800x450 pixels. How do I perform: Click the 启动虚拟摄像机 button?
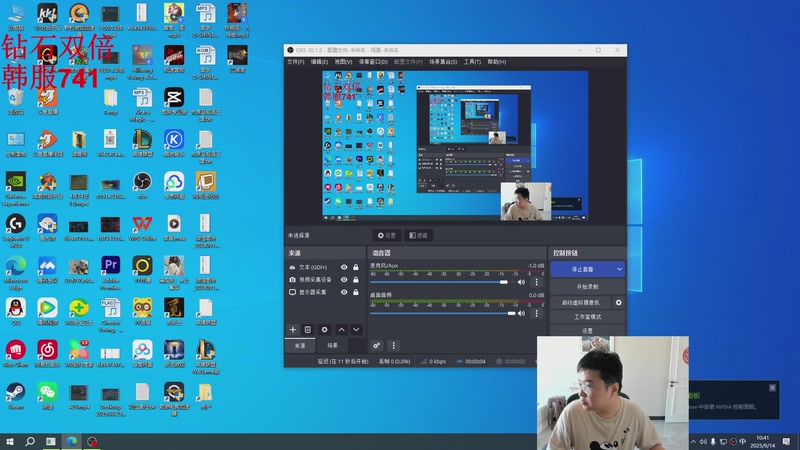581,303
